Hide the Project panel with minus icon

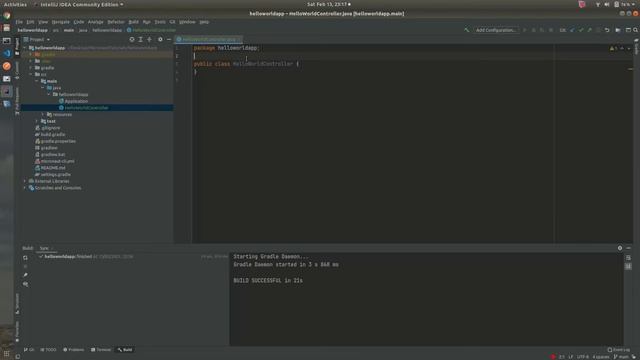169,40
